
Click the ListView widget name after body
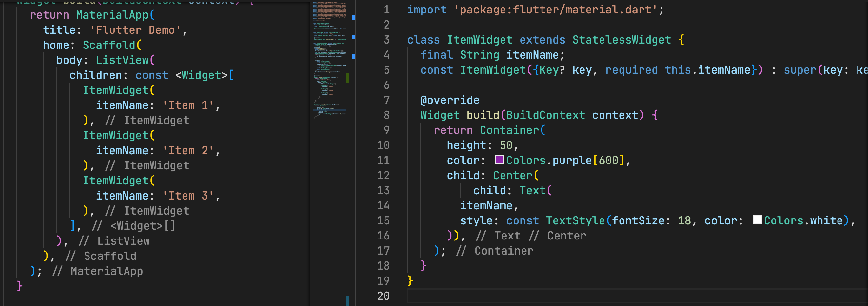click(x=122, y=60)
